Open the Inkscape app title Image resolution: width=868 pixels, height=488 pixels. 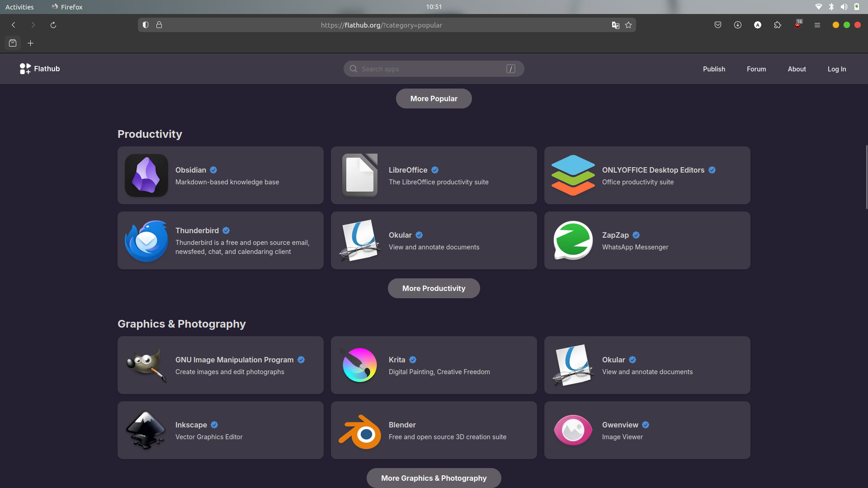(x=191, y=425)
